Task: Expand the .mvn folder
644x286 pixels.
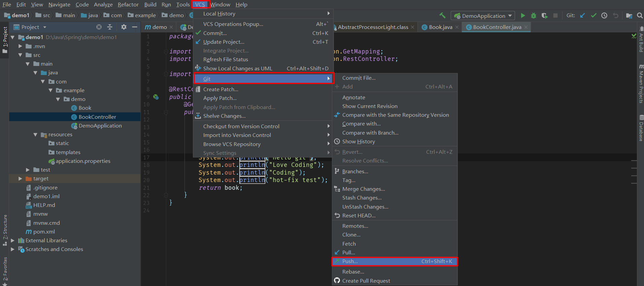Action: pos(20,46)
